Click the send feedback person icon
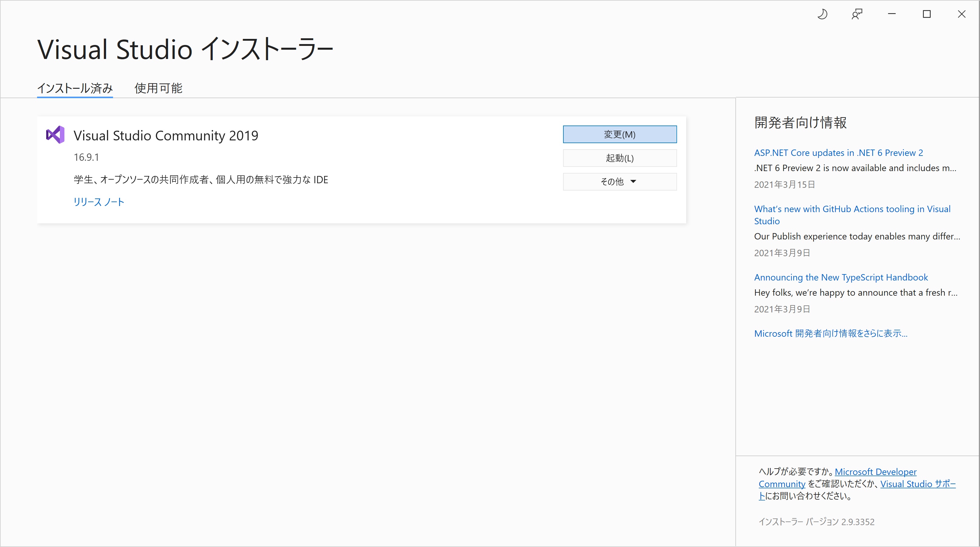 (x=857, y=15)
